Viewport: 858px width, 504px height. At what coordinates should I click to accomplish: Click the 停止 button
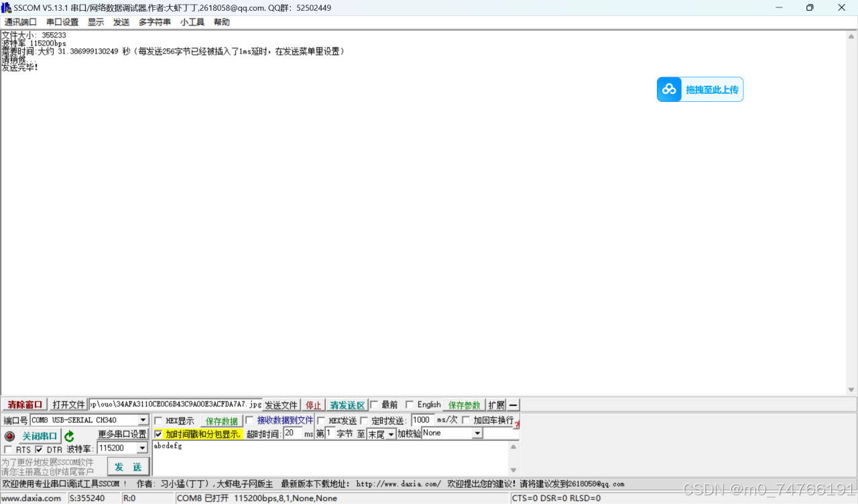click(x=314, y=405)
